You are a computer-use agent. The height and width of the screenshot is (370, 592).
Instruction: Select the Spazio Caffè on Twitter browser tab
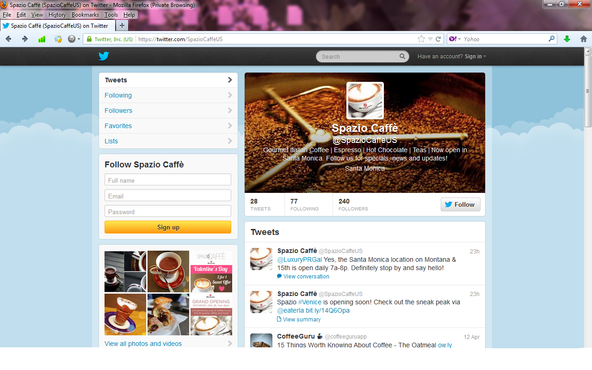57,26
